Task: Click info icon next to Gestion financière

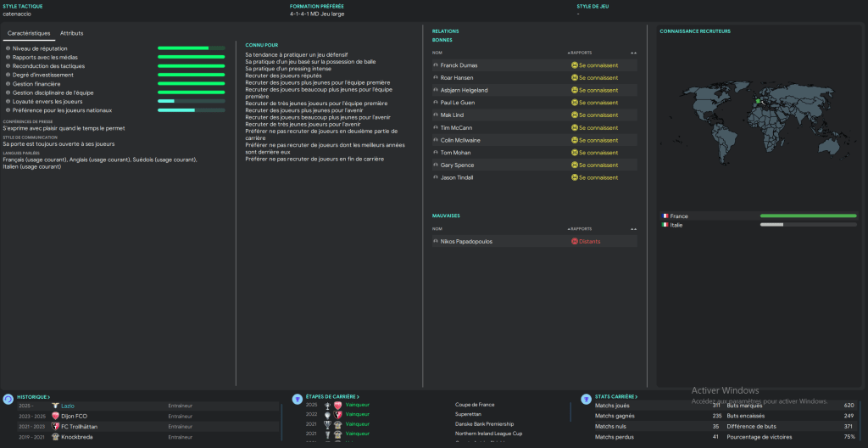Action: coord(8,83)
